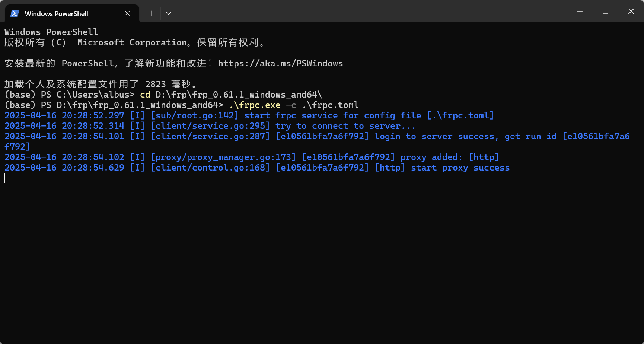
Task: Click the '.\frpc.toml' command argument
Action: click(330, 105)
